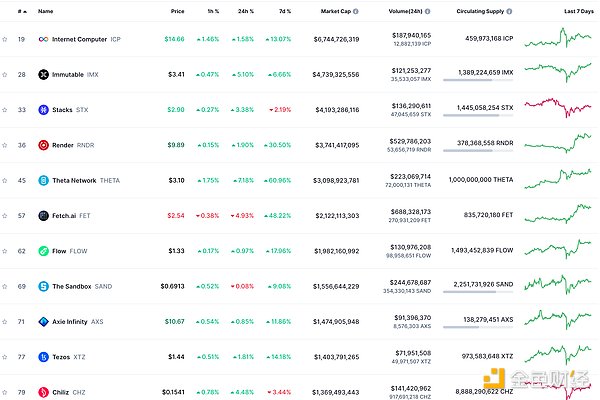Click the Axie Infinity logo icon
600x400 pixels.
point(43,322)
